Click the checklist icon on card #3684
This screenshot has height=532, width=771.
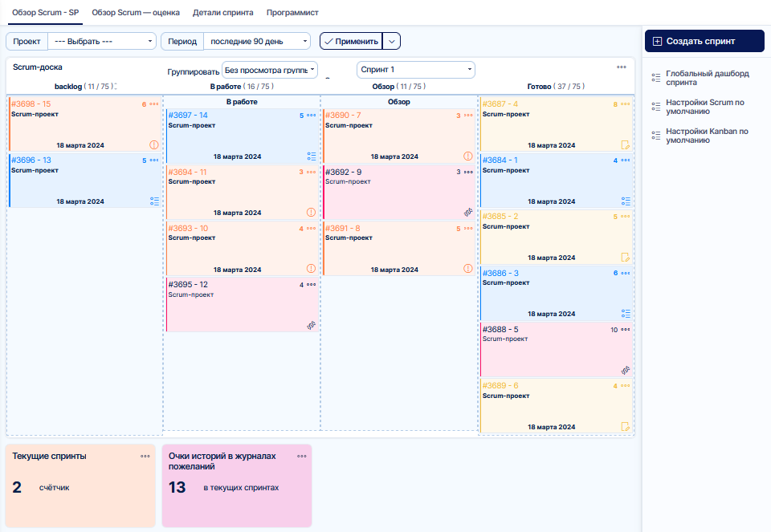click(626, 201)
